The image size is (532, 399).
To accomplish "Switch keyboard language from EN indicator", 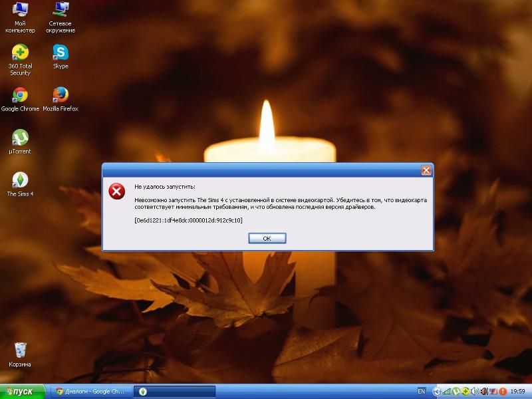I will [422, 392].
